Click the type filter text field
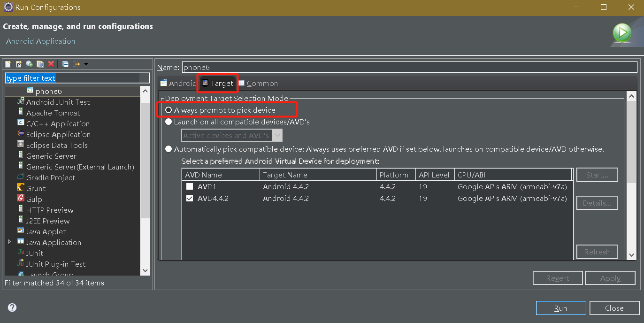This screenshot has height=323, width=644. point(77,78)
